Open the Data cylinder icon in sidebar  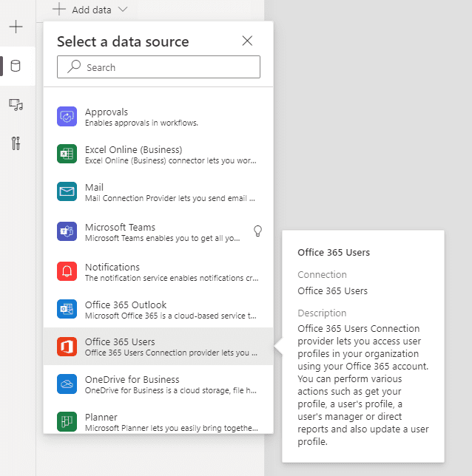point(16,66)
